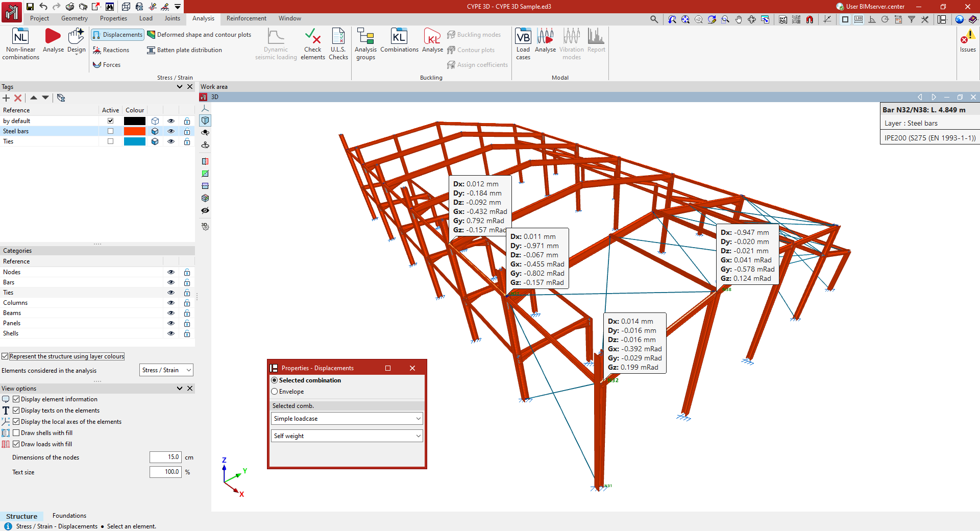
Task: Expand the Self weight dropdown
Action: pos(347,436)
